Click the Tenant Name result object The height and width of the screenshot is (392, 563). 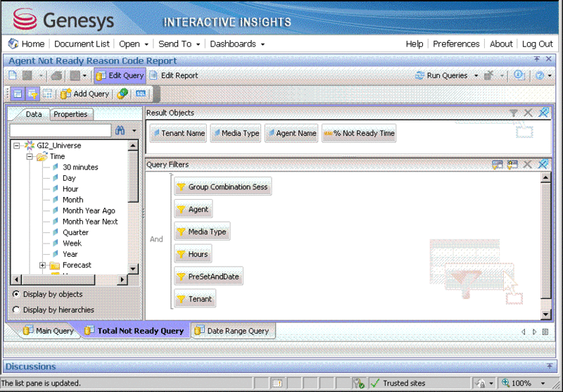178,133
